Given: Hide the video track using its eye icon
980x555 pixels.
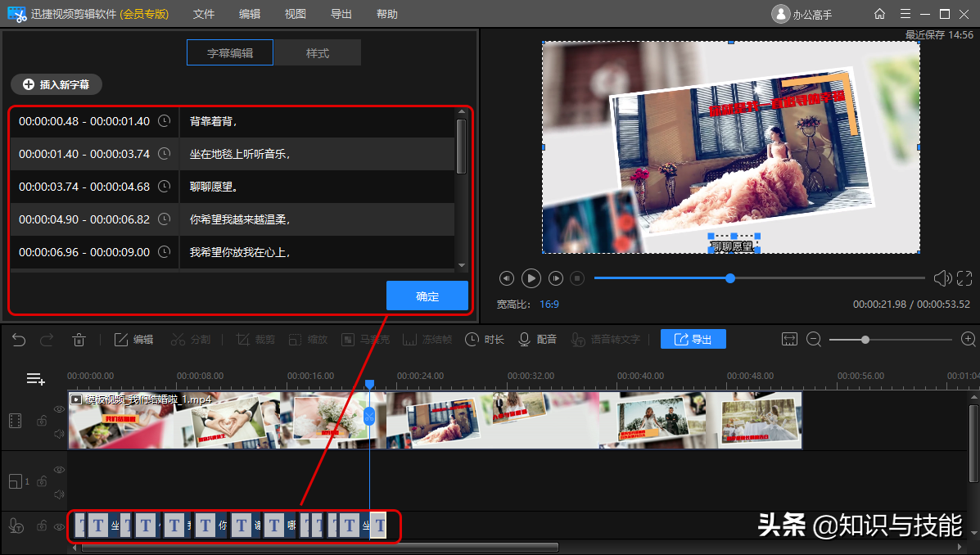Looking at the screenshot, I should pyautogui.click(x=59, y=408).
